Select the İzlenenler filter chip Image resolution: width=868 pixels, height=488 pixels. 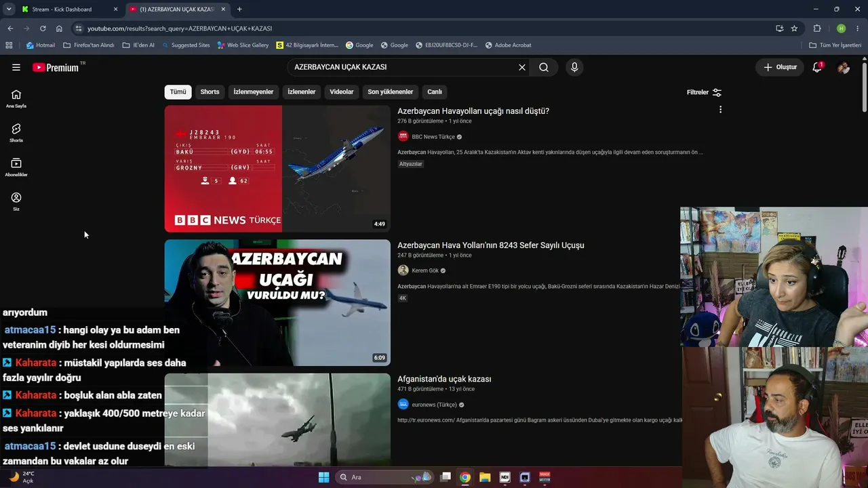tap(302, 92)
